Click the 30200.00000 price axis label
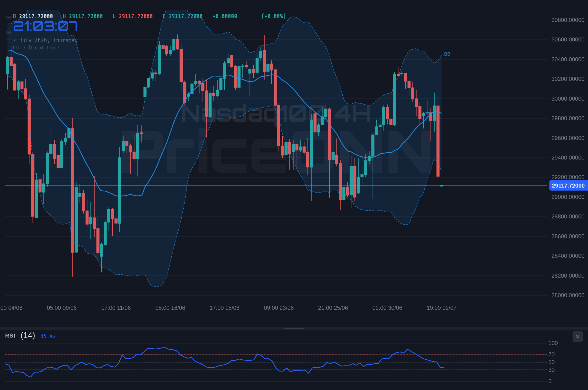The height and width of the screenshot is (390, 588). tap(568, 79)
